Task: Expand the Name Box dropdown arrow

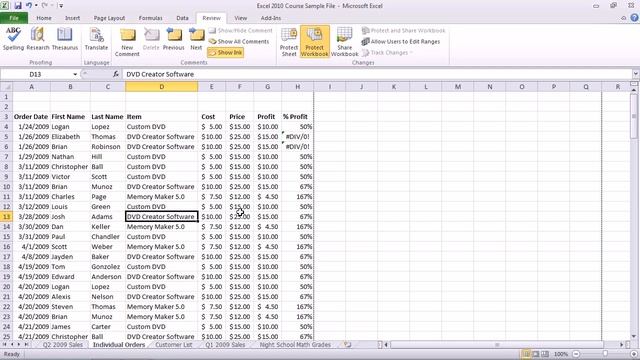Action: [x=75, y=74]
